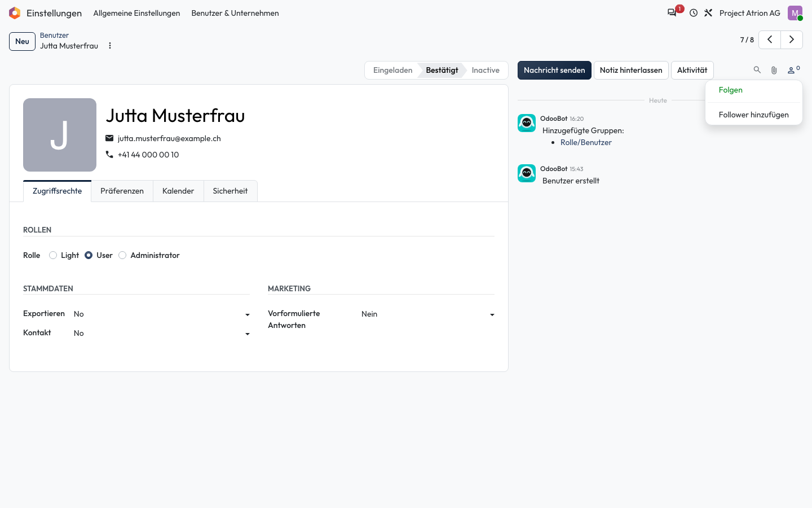Open the three-dot actions menu by Jutta Musterfrau
812x508 pixels.
click(x=110, y=46)
